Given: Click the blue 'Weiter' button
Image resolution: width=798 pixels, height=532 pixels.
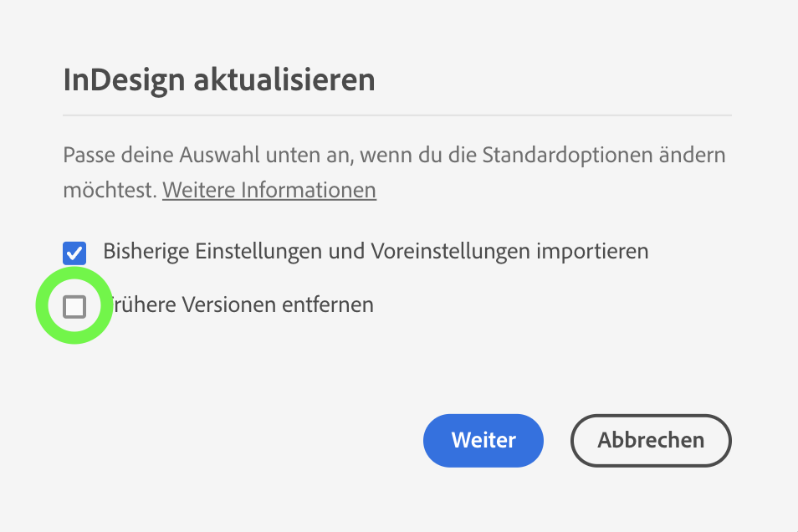Looking at the screenshot, I should point(483,440).
